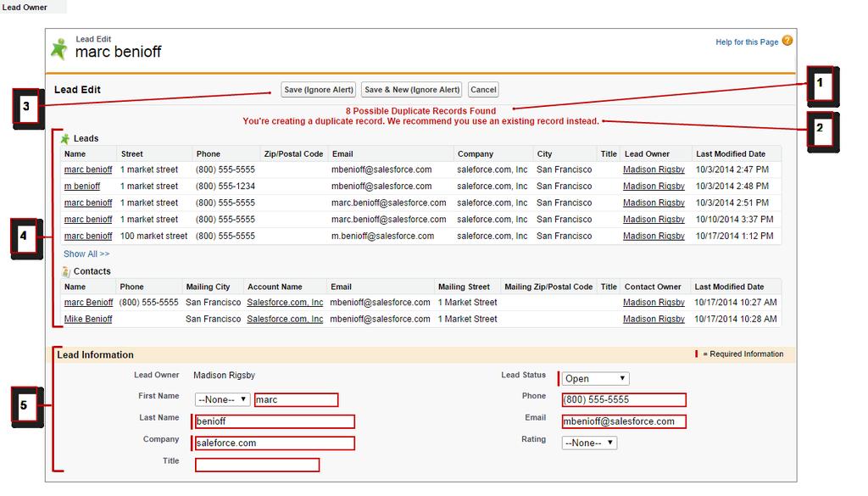This screenshot has height=496, width=868.
Task: Click the Leads section star icon
Action: (65, 138)
